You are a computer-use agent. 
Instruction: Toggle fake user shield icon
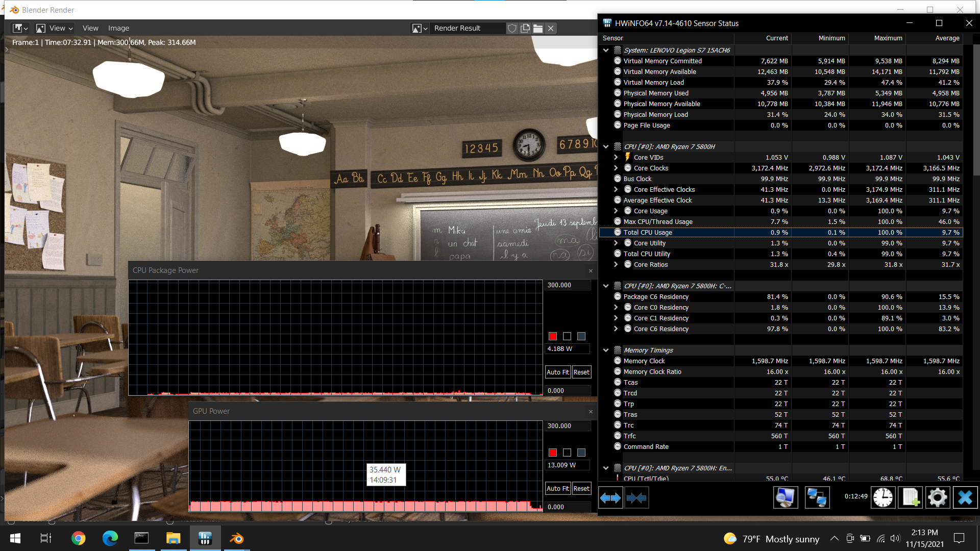(512, 28)
